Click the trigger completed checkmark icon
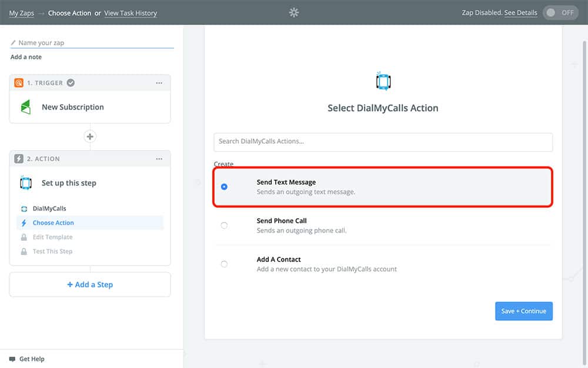588x368 pixels. point(71,83)
